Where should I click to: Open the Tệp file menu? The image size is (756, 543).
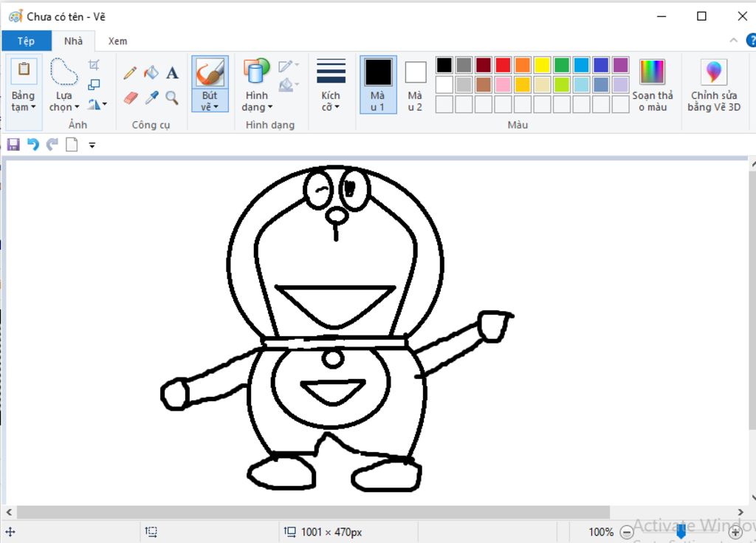pos(26,41)
